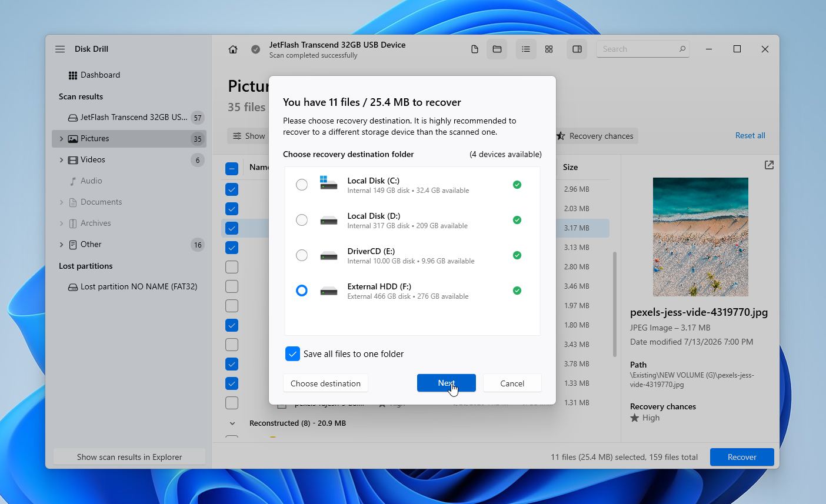This screenshot has height=504, width=826.
Task: Go to home screen icon
Action: 233,49
